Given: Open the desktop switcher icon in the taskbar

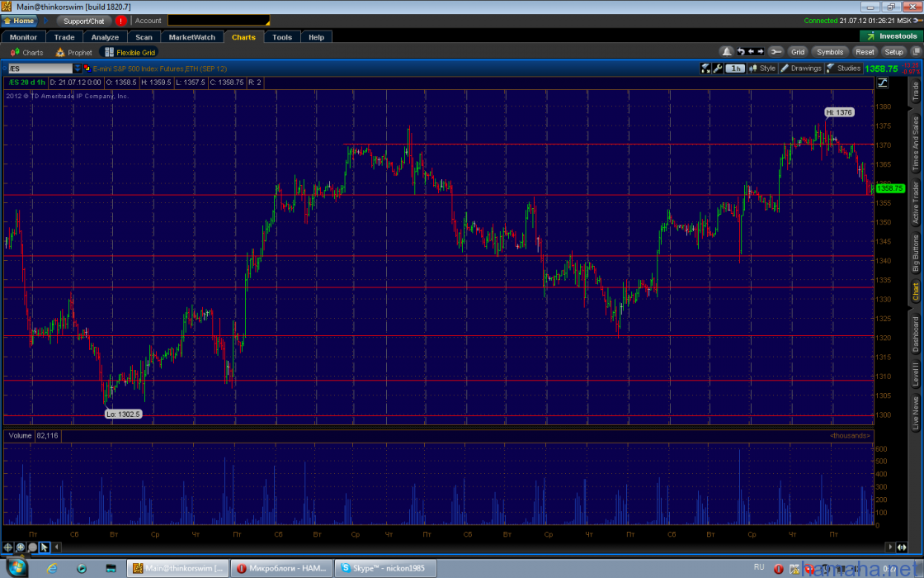Looking at the screenshot, I should 111,568.
